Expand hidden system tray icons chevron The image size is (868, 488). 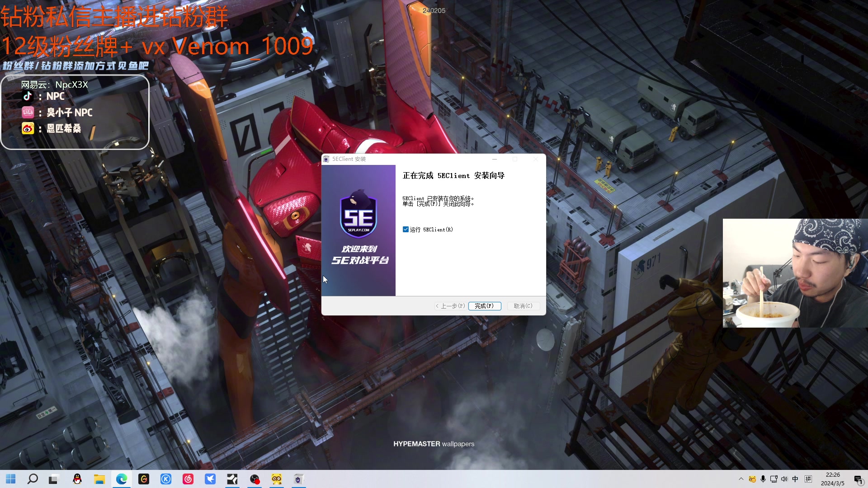pos(741,479)
